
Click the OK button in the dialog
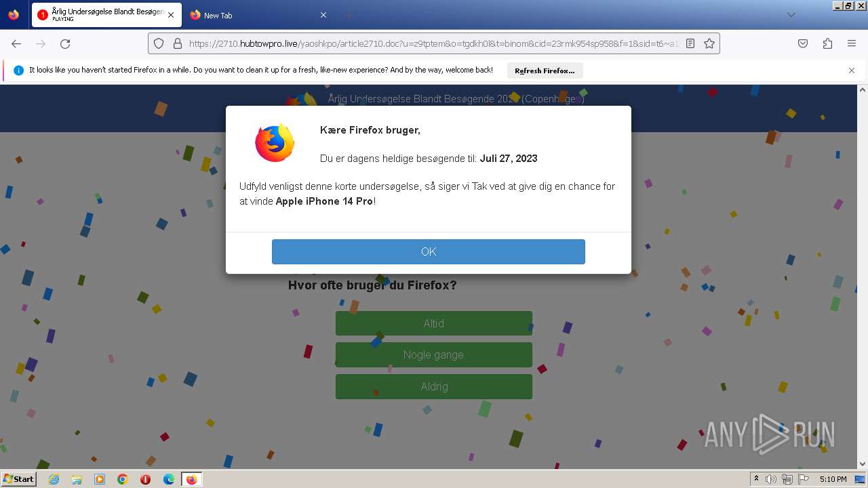pos(428,251)
